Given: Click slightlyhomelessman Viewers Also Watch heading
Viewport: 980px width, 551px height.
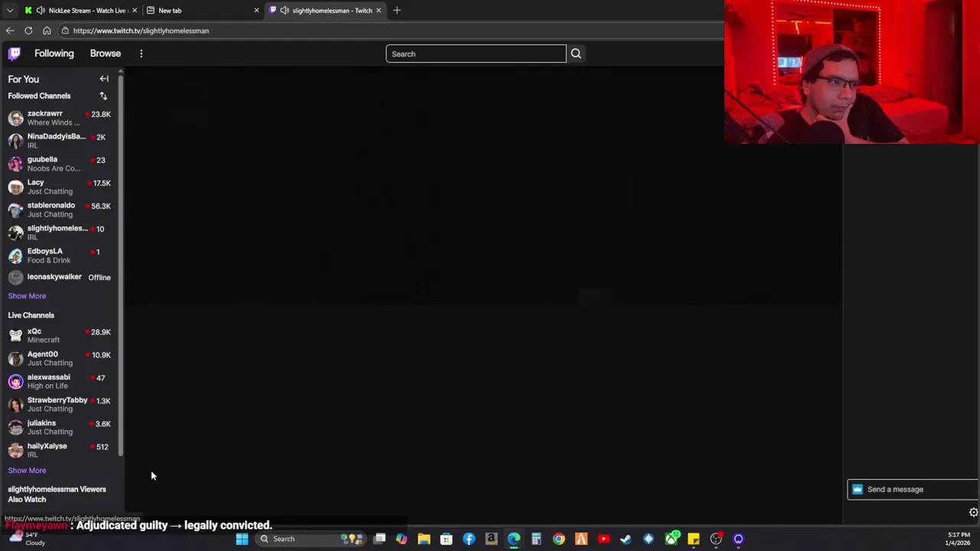Looking at the screenshot, I should click(x=57, y=494).
